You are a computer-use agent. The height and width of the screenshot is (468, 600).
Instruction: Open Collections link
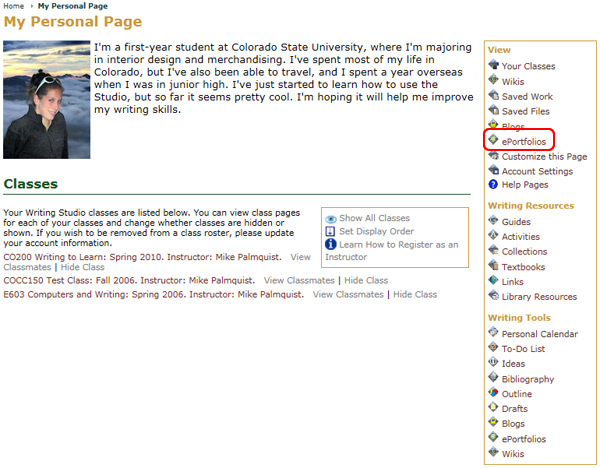click(x=525, y=252)
